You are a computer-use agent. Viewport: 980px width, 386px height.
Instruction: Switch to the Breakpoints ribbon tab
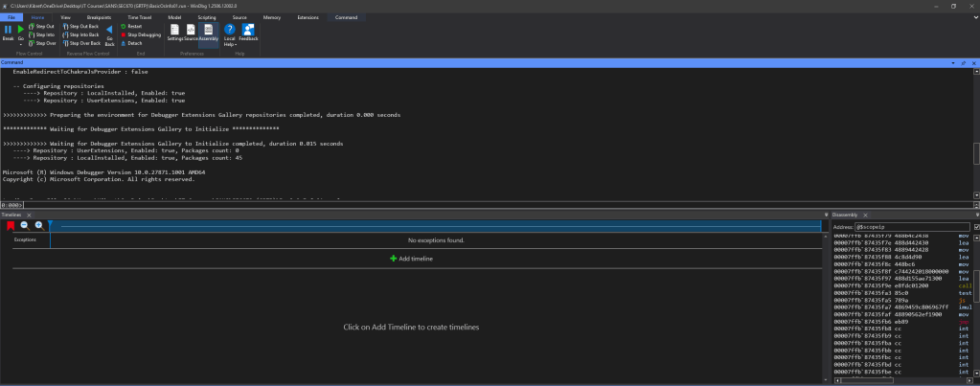tap(100, 17)
